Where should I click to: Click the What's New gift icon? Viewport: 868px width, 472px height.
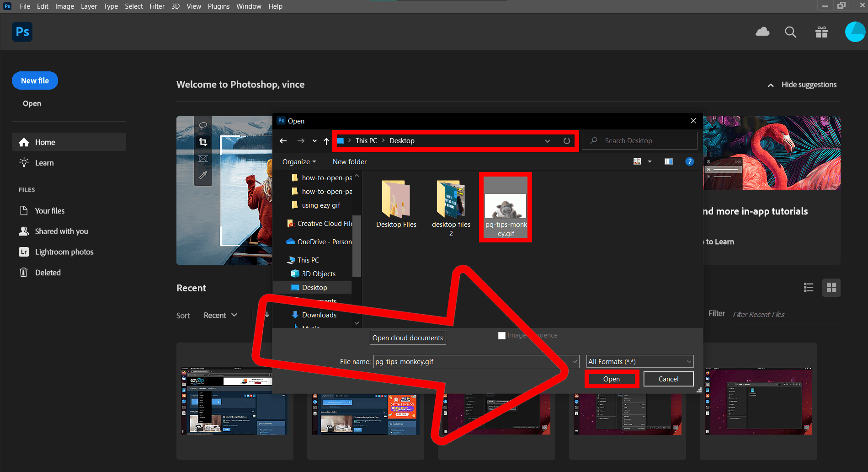tap(821, 32)
